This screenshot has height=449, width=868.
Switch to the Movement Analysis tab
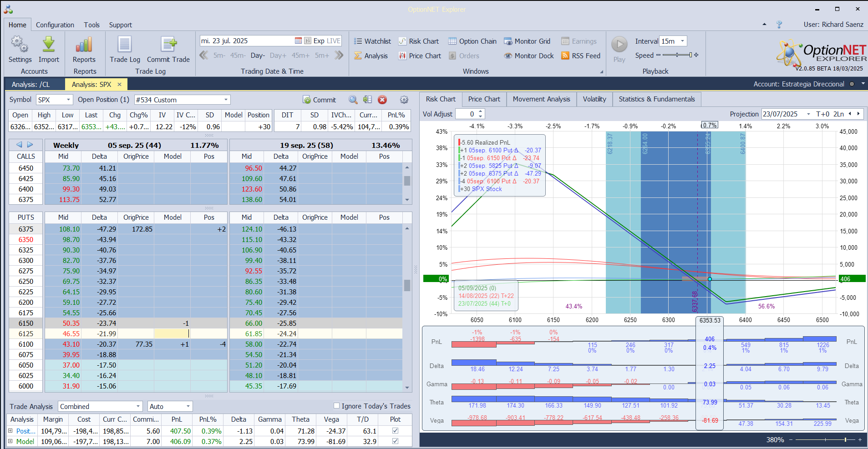541,99
